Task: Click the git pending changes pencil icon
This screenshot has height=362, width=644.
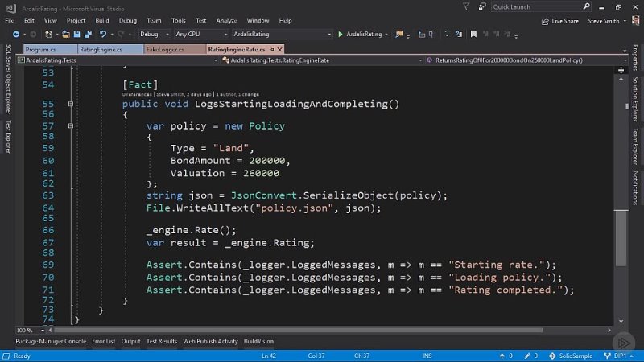Action: [x=527, y=356]
